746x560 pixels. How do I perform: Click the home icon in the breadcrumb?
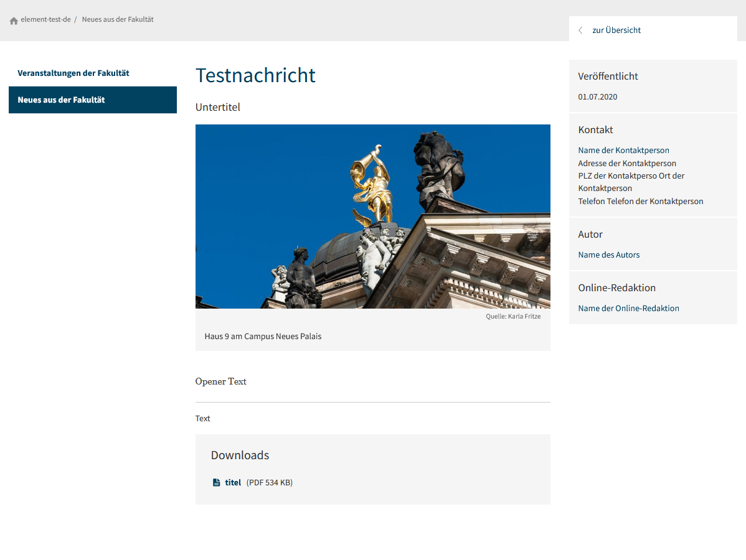click(14, 21)
